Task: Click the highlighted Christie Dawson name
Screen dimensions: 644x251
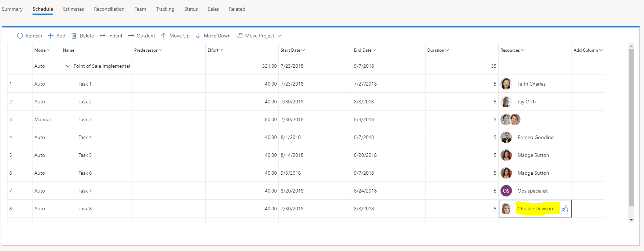Action: pos(535,209)
